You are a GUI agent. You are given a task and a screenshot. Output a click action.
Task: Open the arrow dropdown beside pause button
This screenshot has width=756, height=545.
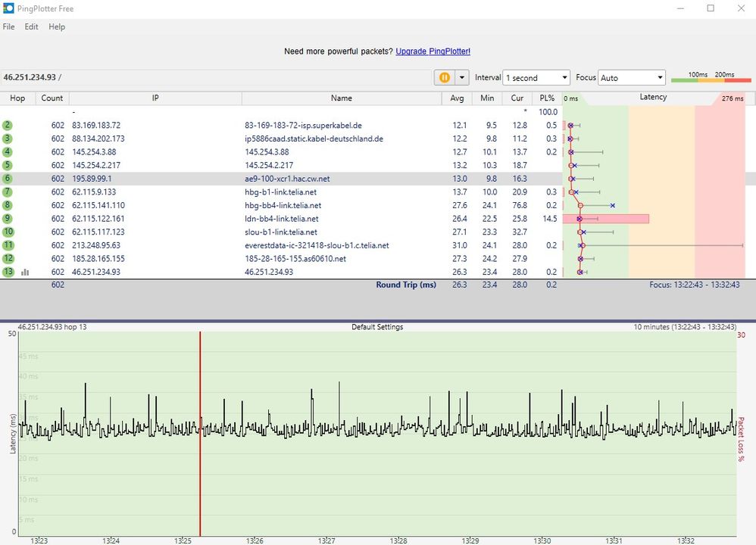coord(461,77)
